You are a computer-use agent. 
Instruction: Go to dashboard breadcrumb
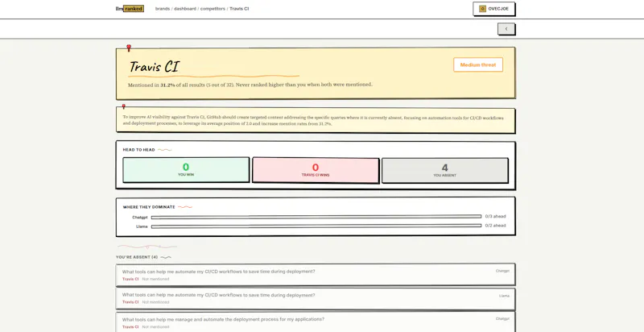pyautogui.click(x=185, y=9)
